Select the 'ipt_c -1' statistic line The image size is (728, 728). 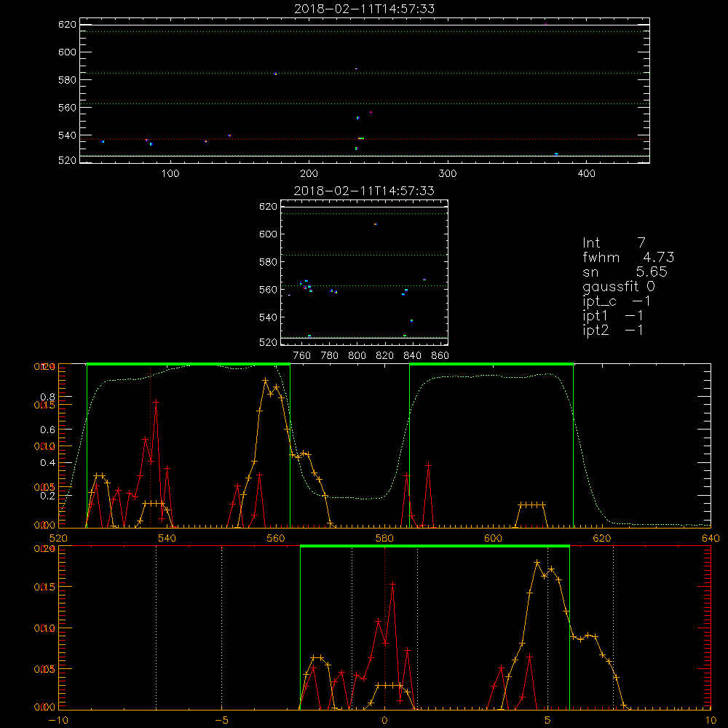coord(617,301)
